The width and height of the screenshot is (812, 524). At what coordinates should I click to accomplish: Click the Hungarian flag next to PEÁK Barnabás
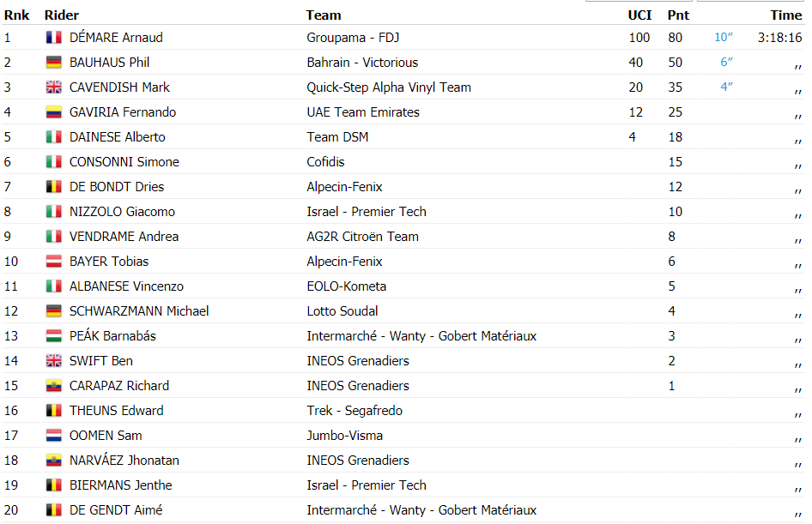point(54,335)
